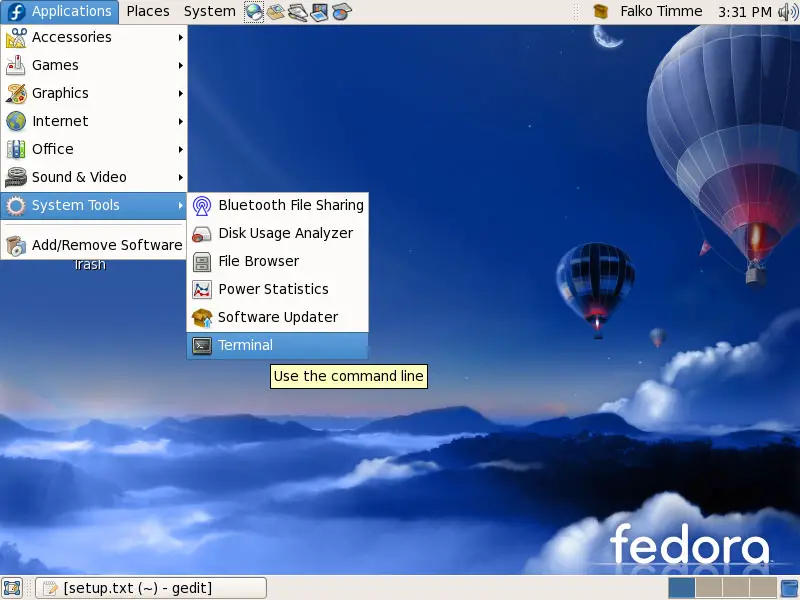Launch Software Updater
The image size is (800, 600).
click(278, 318)
